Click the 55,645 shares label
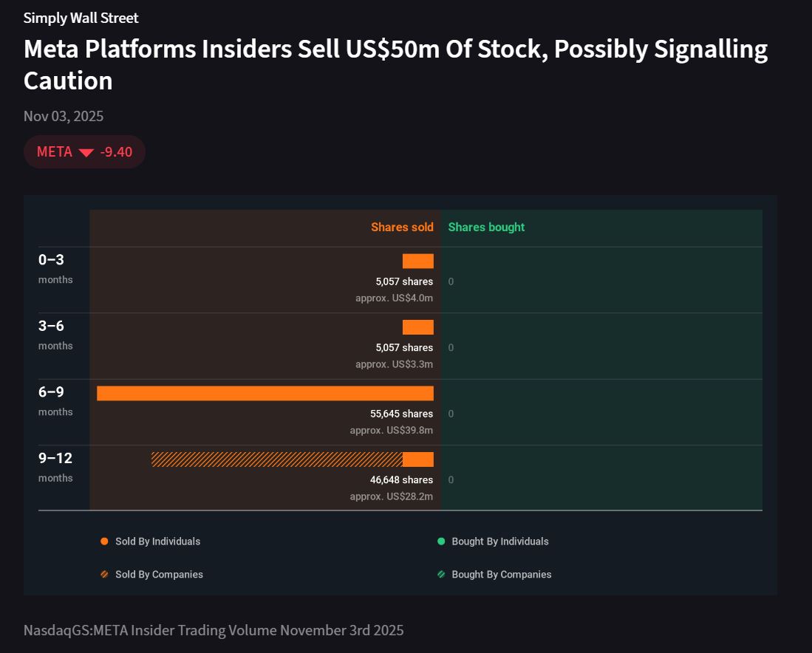The image size is (812, 653). click(x=401, y=414)
